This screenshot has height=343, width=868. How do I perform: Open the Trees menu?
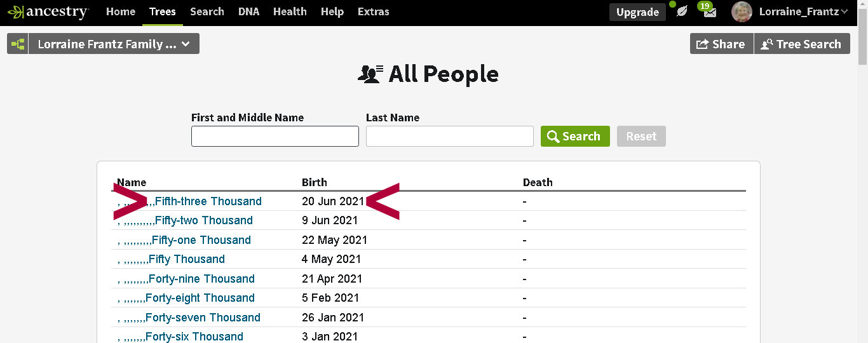[162, 12]
